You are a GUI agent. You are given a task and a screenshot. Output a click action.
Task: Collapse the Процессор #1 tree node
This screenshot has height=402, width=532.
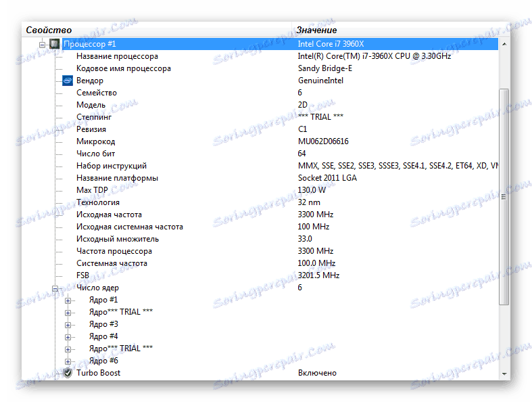(42, 45)
